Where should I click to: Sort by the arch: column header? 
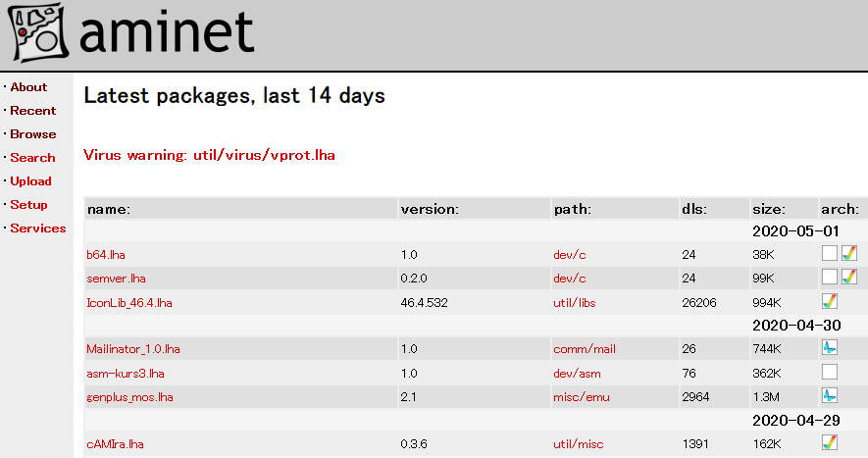(x=841, y=209)
